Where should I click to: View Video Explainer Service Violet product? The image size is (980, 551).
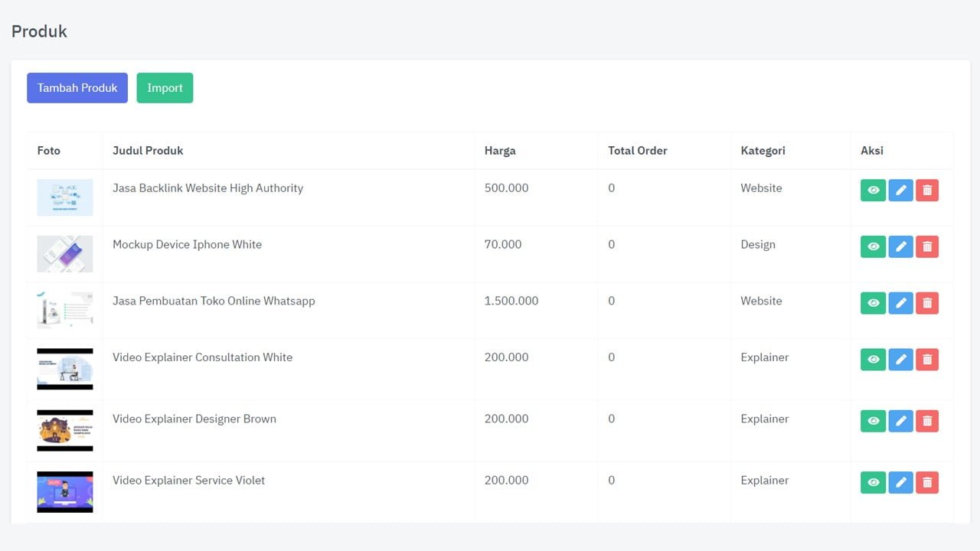click(873, 482)
